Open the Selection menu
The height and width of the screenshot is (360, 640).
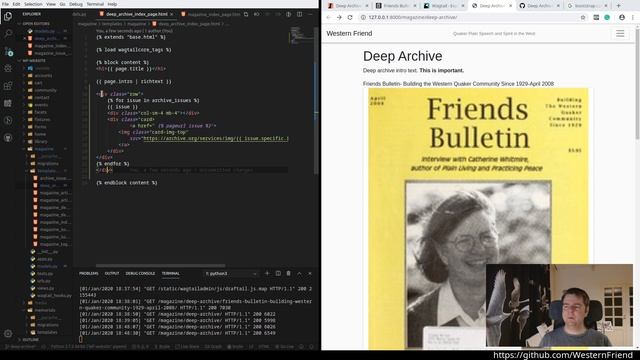point(33,4)
